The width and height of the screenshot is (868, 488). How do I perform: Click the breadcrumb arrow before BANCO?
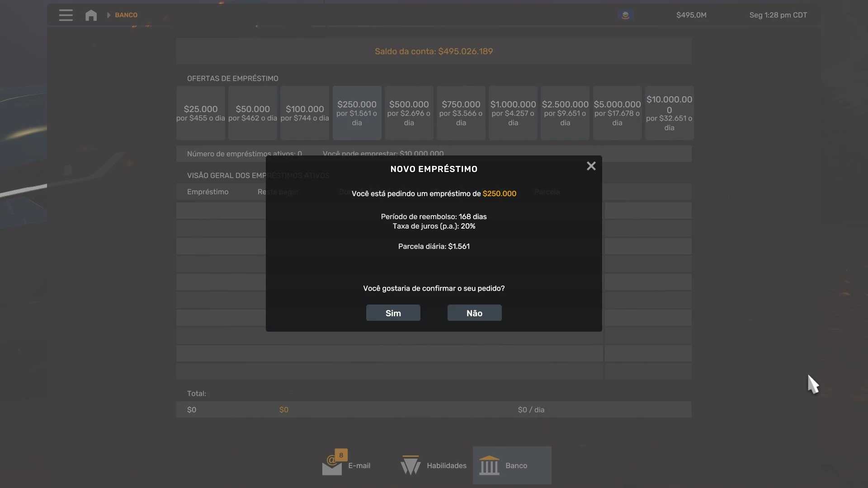[108, 15]
